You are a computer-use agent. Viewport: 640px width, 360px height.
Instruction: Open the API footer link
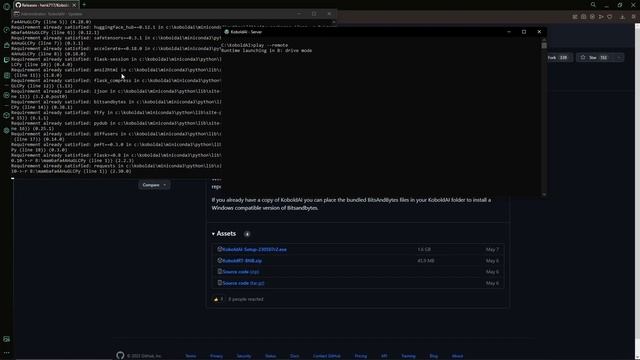click(384, 356)
